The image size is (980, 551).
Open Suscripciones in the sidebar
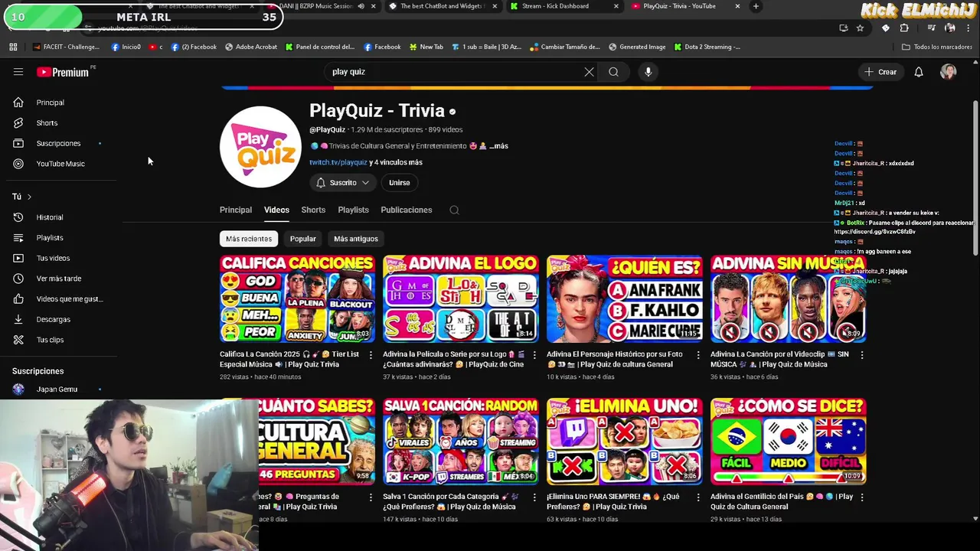[58, 144]
